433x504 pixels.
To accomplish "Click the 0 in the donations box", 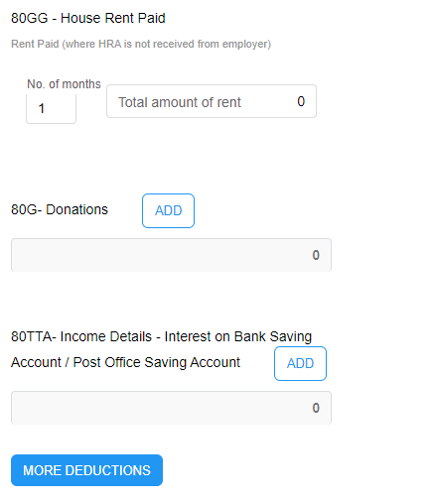I will click(316, 255).
